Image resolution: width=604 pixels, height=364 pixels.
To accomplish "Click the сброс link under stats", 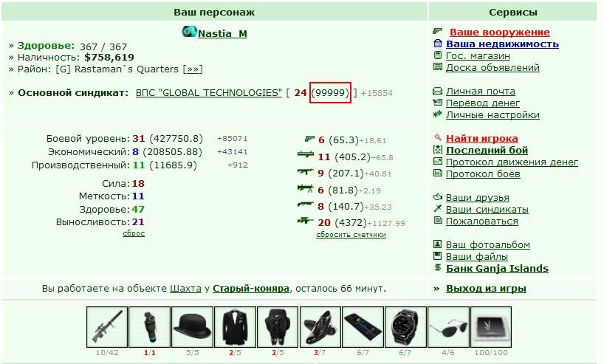I will click(134, 233).
